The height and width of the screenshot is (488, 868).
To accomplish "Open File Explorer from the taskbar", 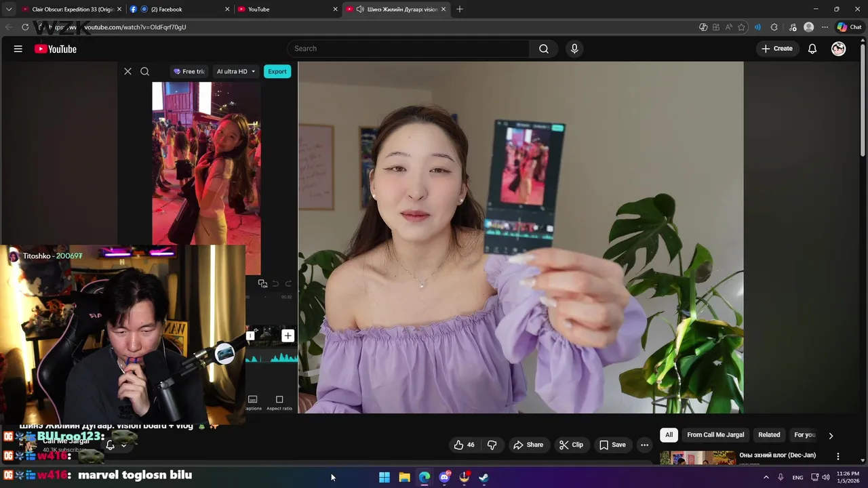I will pyautogui.click(x=404, y=477).
